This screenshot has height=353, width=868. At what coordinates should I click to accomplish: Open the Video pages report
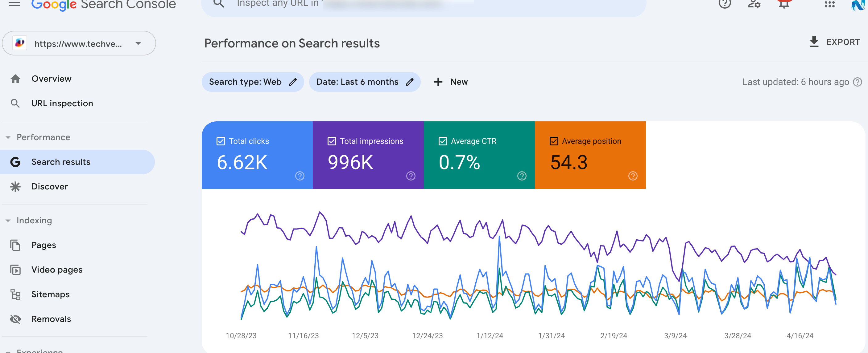(x=77, y=270)
